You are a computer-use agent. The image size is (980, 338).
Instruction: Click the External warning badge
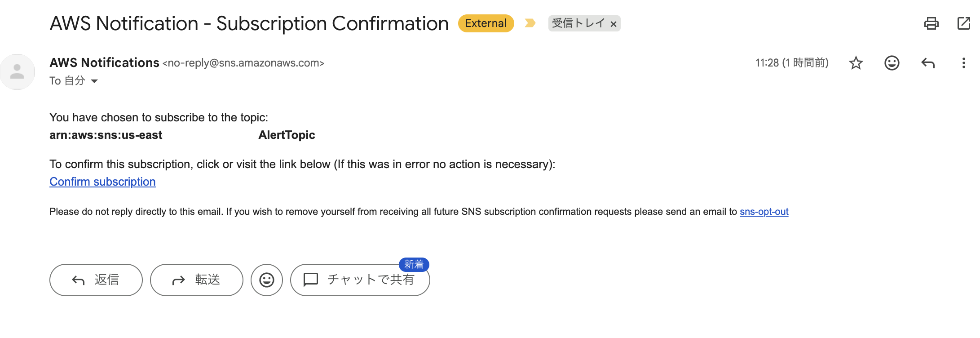[486, 23]
